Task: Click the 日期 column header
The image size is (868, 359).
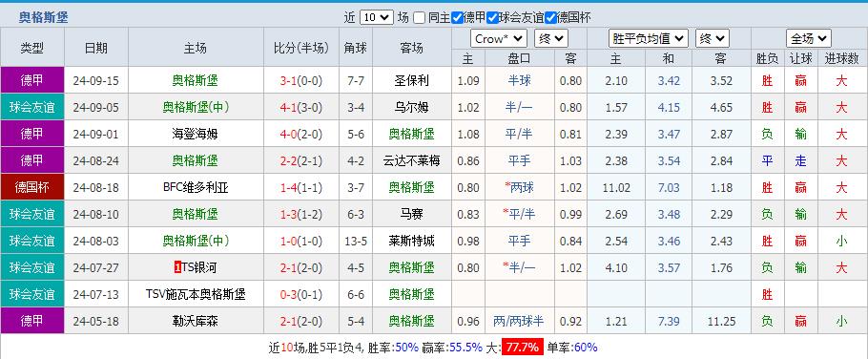Action: tap(96, 48)
